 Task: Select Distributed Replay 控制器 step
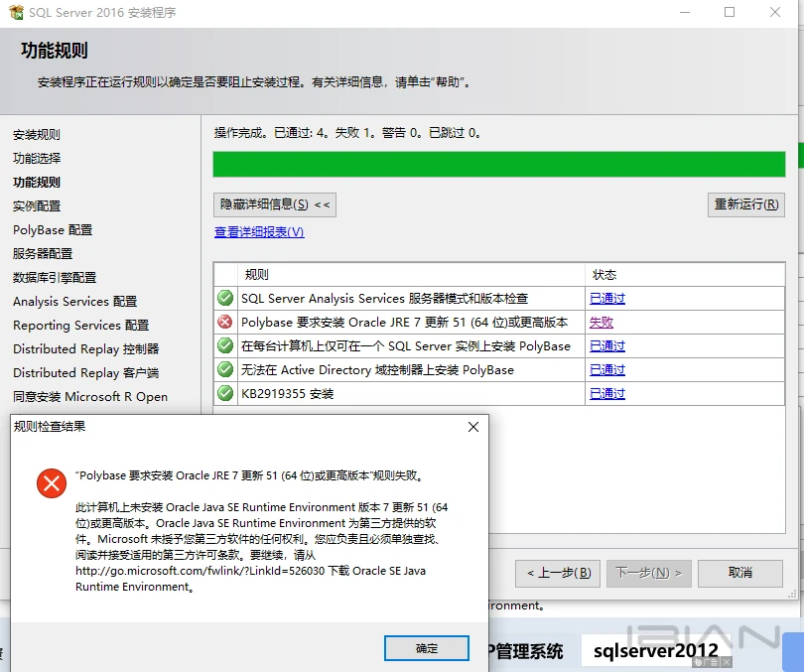(x=86, y=349)
